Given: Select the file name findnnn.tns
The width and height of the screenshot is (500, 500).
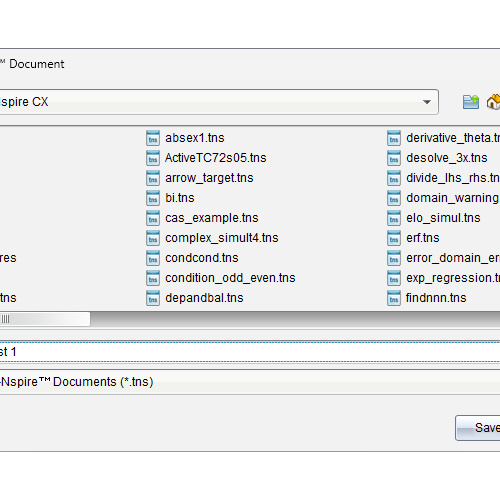Looking at the screenshot, I should (436, 298).
